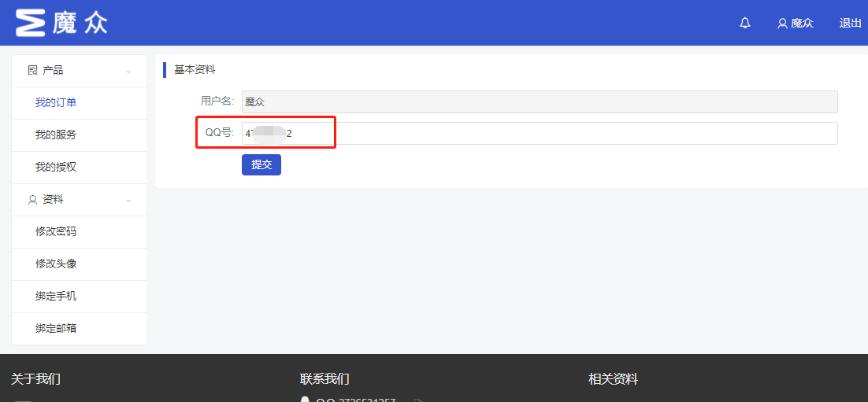Click 退出 to log out
Screen dimensions: 868x402
click(x=850, y=24)
